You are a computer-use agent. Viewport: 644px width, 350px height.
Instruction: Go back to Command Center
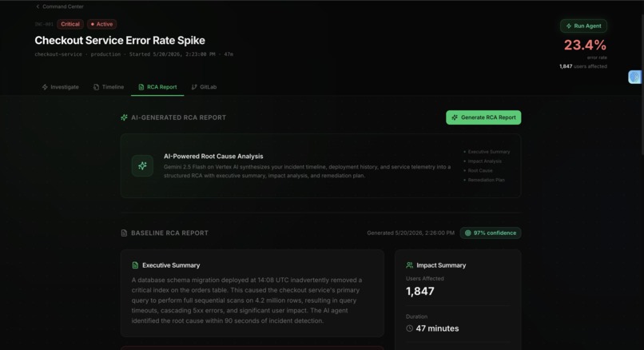tap(60, 6)
